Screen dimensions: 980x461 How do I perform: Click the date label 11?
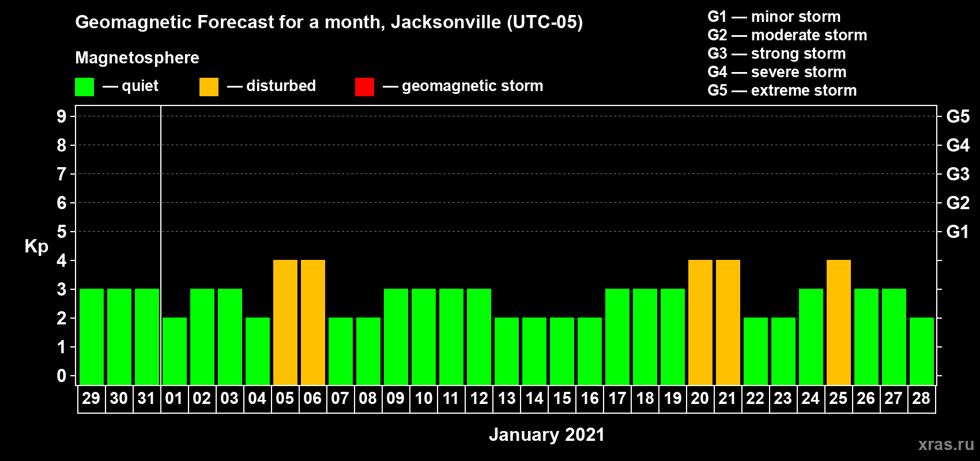(451, 398)
